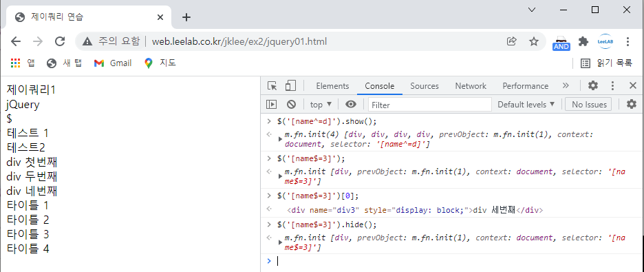Select the 제이쿼리 연습 tab
644x272 pixels.
[89, 17]
